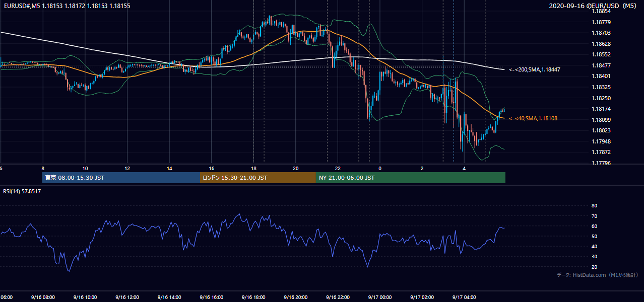Click hour tick 2 under price chart

pos(422,169)
